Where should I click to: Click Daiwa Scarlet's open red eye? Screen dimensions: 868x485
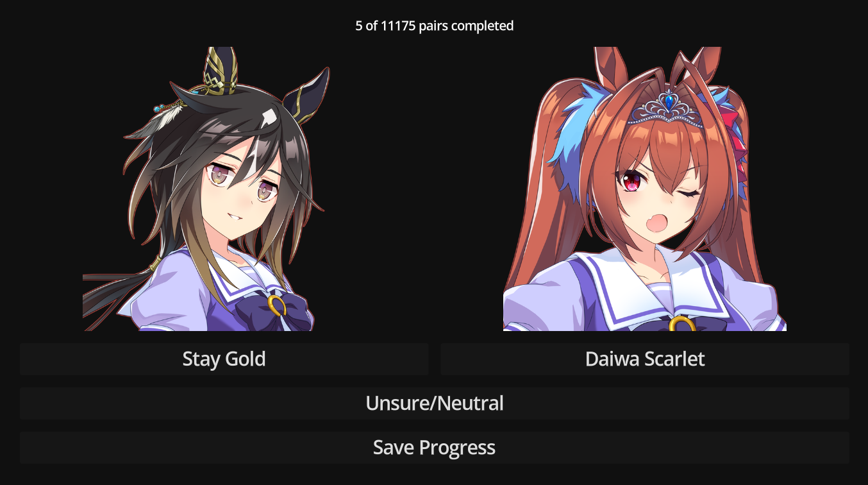[632, 182]
